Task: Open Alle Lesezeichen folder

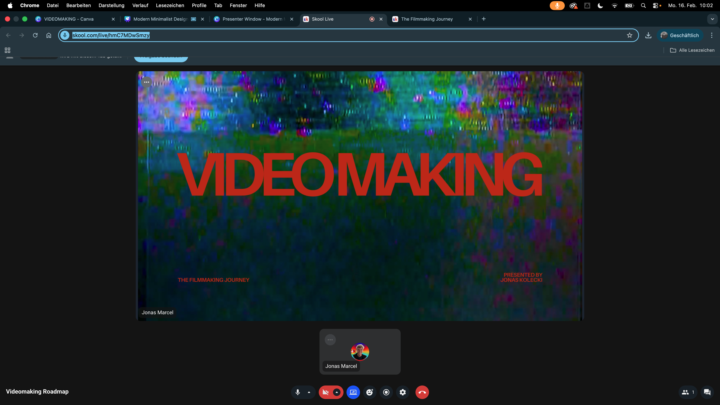Action: coord(692,50)
